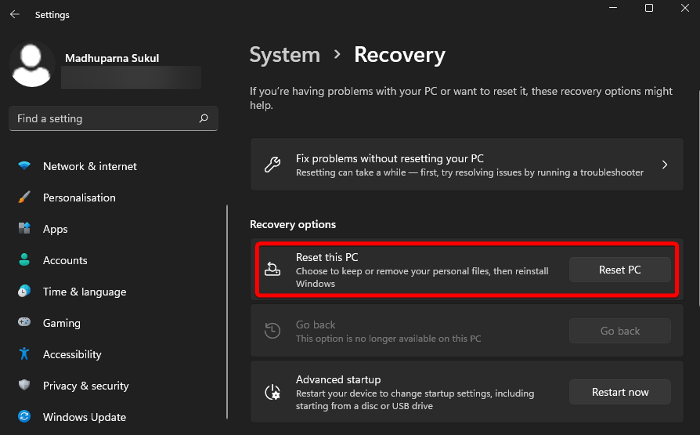Click the Privacy & security shield icon
Viewport: 700px width, 435px height.
pos(24,386)
